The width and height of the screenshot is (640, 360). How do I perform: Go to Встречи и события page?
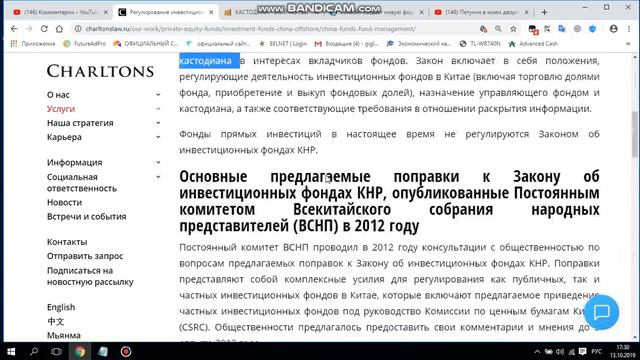pos(87,217)
